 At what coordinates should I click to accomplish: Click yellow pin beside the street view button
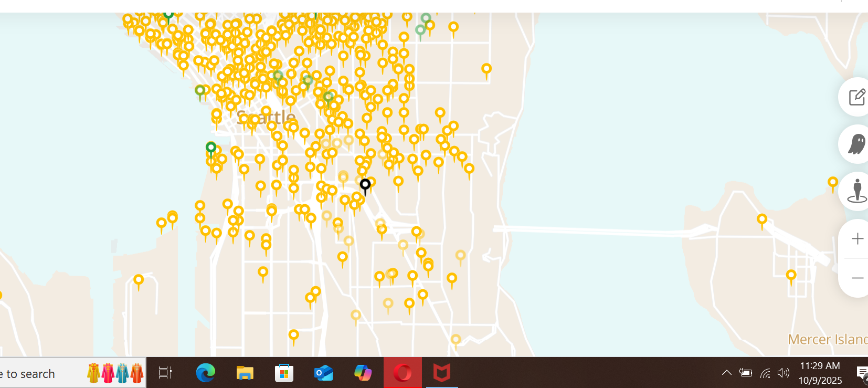click(x=832, y=183)
